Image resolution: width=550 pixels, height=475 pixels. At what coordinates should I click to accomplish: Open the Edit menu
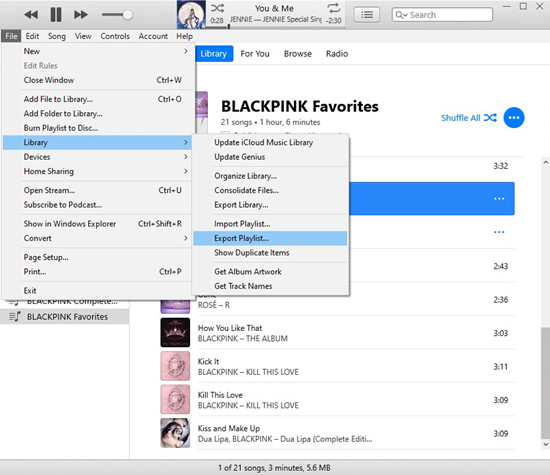[x=32, y=36]
